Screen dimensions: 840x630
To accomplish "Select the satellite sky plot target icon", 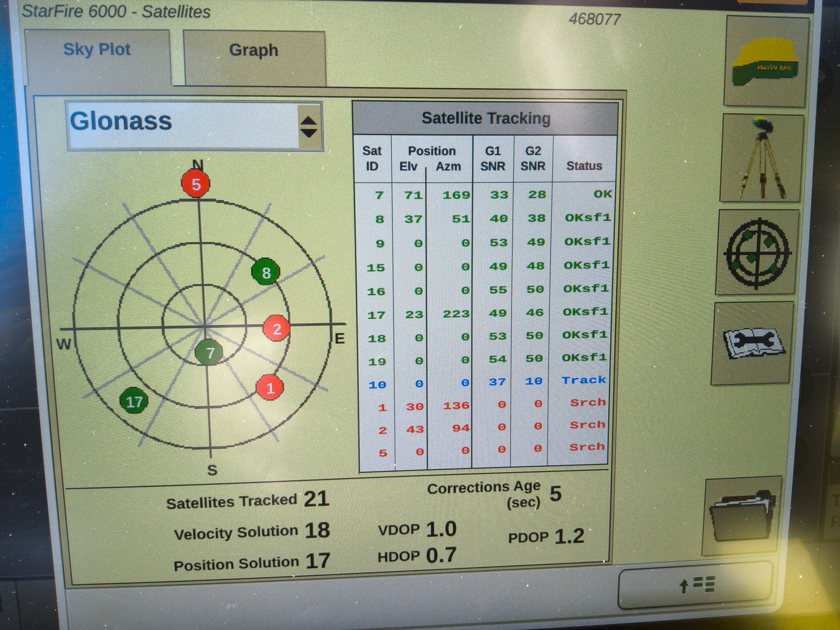I will 757,253.
